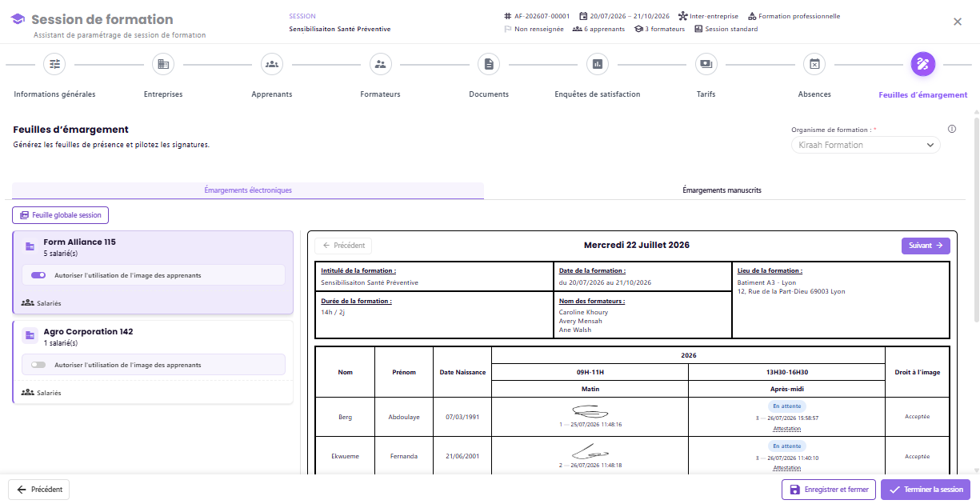Click the Fernanda first name cell
The image size is (980, 504).
coord(404,456)
